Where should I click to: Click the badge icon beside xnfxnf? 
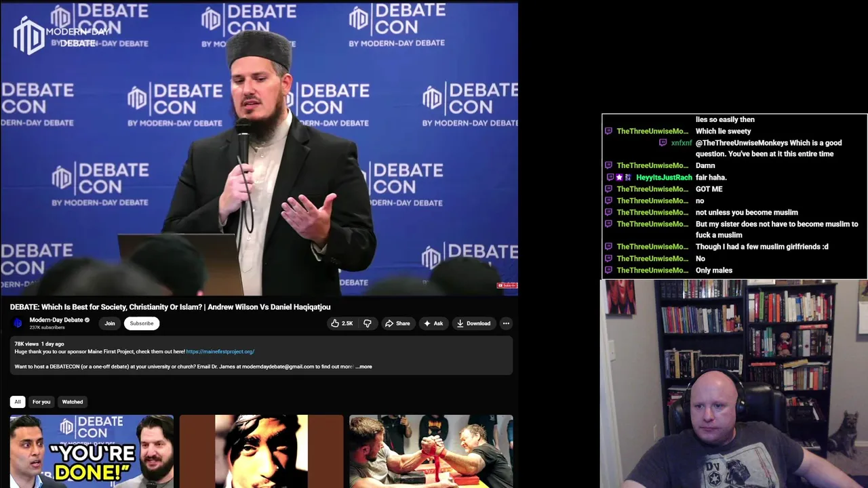pos(663,143)
